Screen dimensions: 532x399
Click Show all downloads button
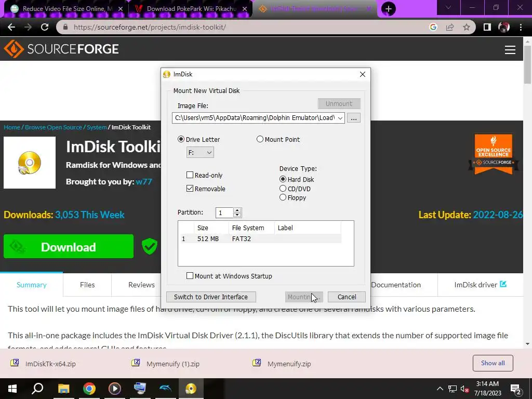tap(493, 363)
